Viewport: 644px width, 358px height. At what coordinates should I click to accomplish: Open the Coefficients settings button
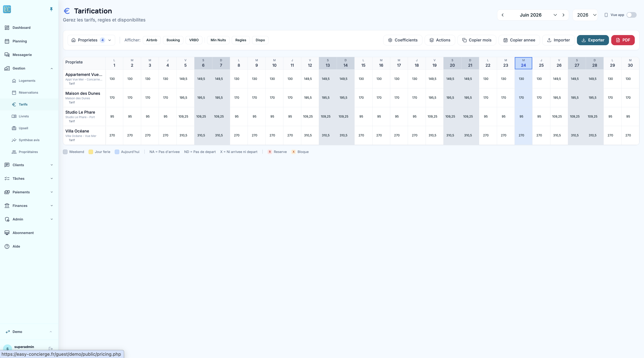click(402, 40)
